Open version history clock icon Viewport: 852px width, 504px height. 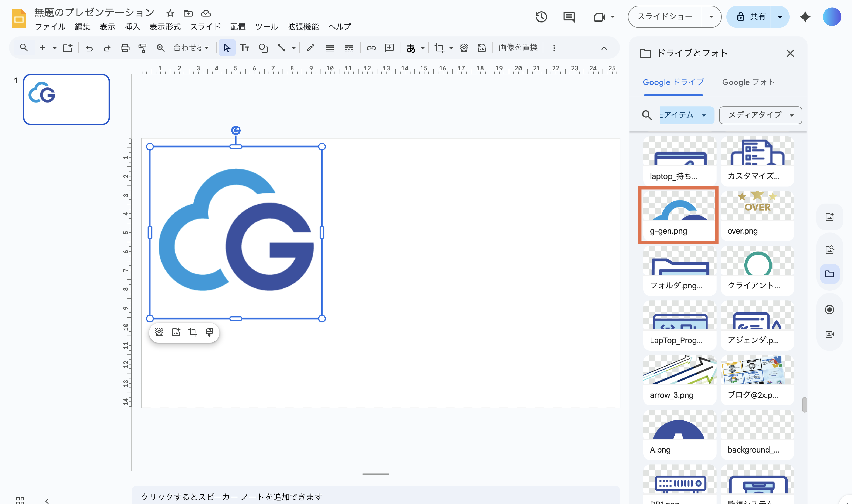point(541,17)
